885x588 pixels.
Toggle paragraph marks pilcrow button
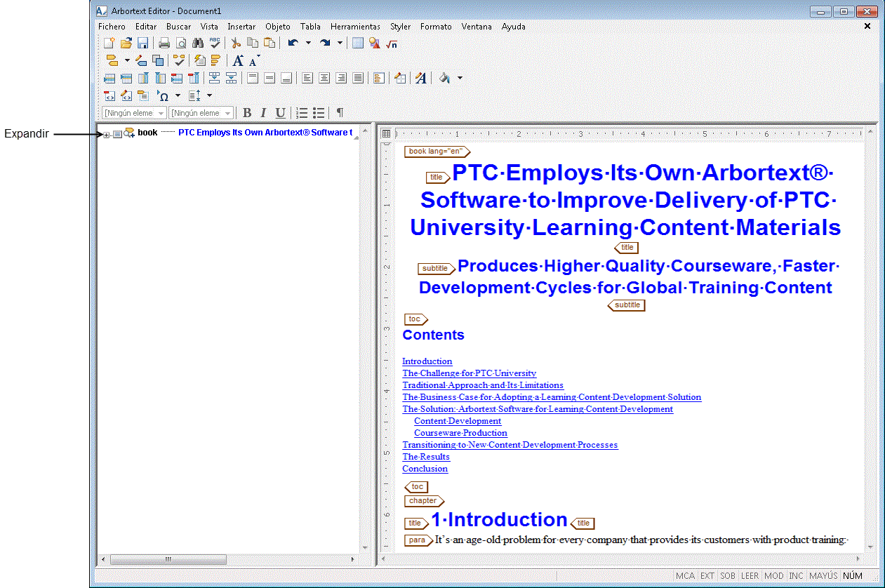(x=340, y=113)
